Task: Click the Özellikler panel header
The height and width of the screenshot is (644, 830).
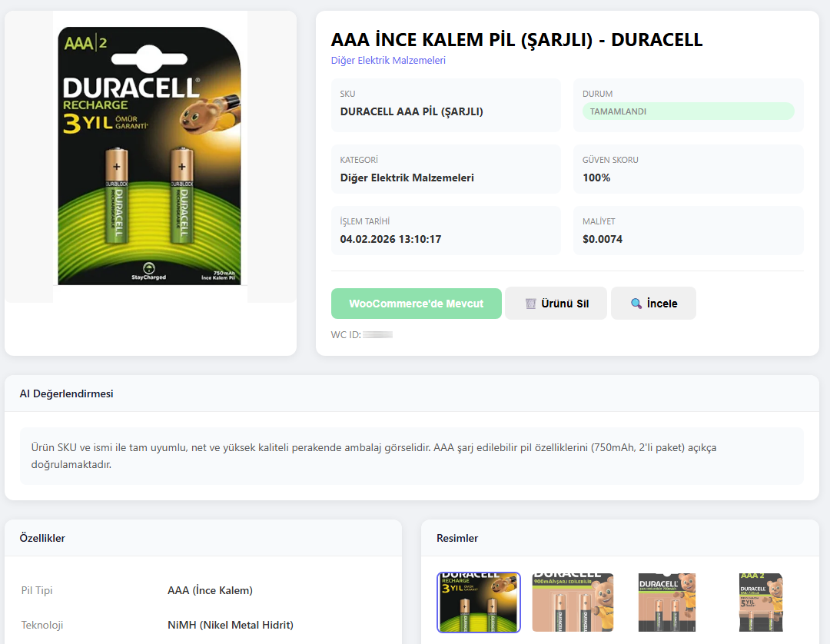Action: pyautogui.click(x=42, y=538)
